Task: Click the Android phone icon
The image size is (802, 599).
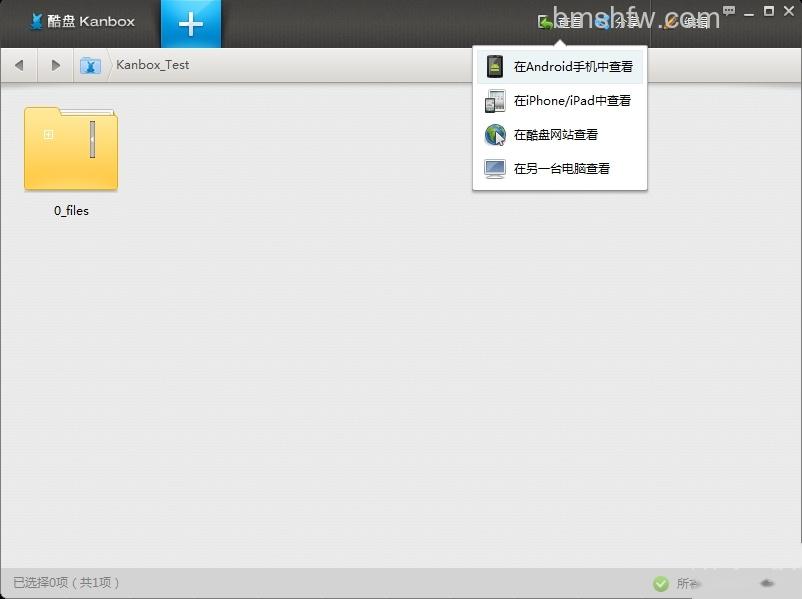Action: tap(495, 66)
